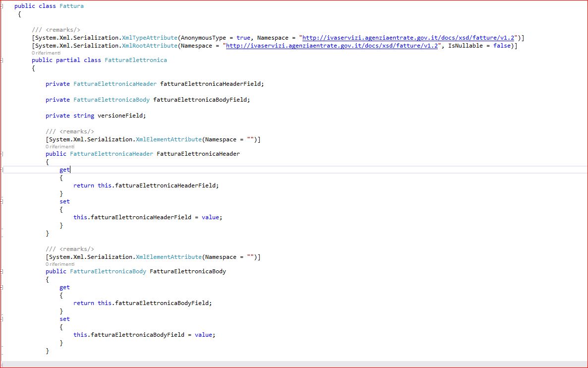Click 'XmlRootAttribute' in the attribute line
Viewport: 588px width, 368px height.
pyautogui.click(x=150, y=46)
